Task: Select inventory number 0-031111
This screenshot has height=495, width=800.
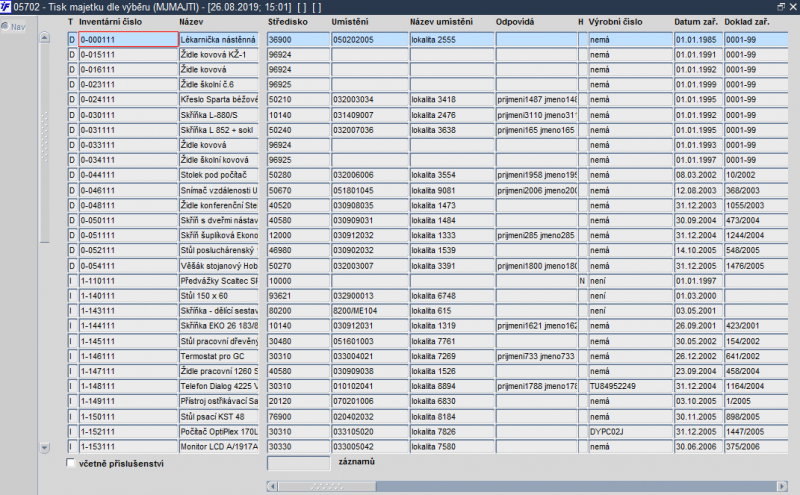Action: pyautogui.click(x=129, y=130)
